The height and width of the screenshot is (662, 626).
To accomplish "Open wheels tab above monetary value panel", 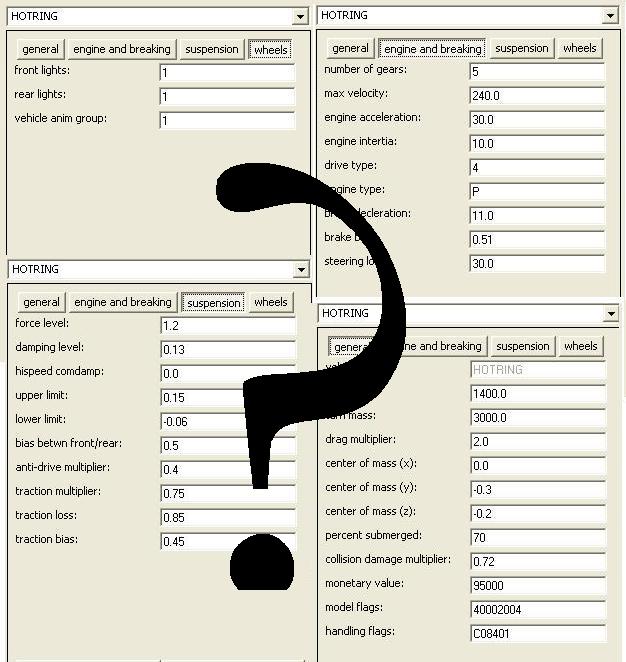I will [x=580, y=346].
